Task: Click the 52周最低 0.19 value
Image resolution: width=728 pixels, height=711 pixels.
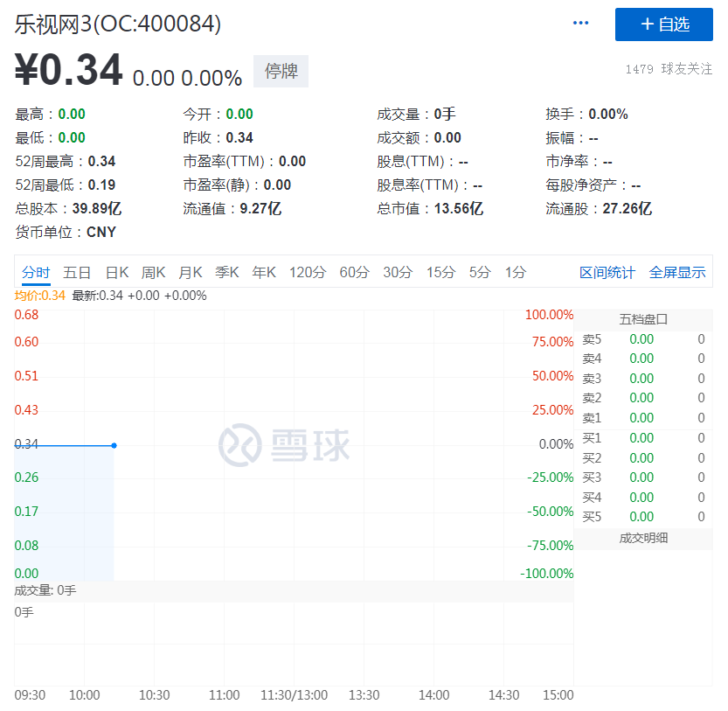Action: [x=101, y=185]
